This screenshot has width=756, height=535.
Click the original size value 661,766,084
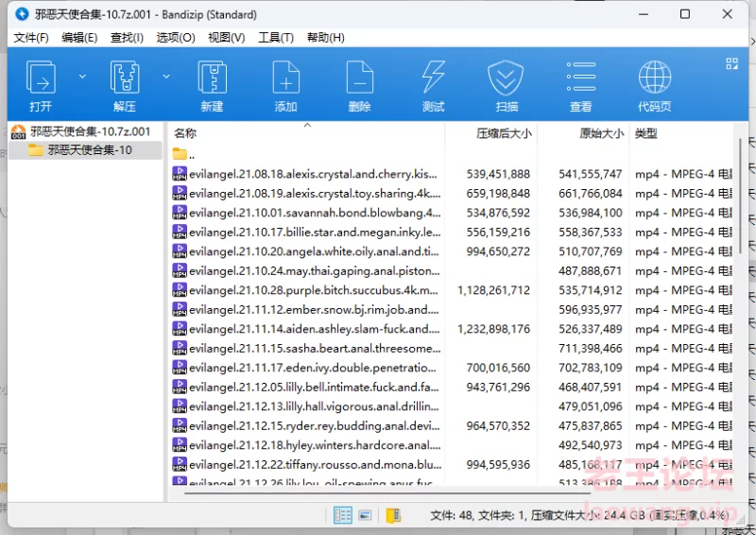(x=591, y=194)
